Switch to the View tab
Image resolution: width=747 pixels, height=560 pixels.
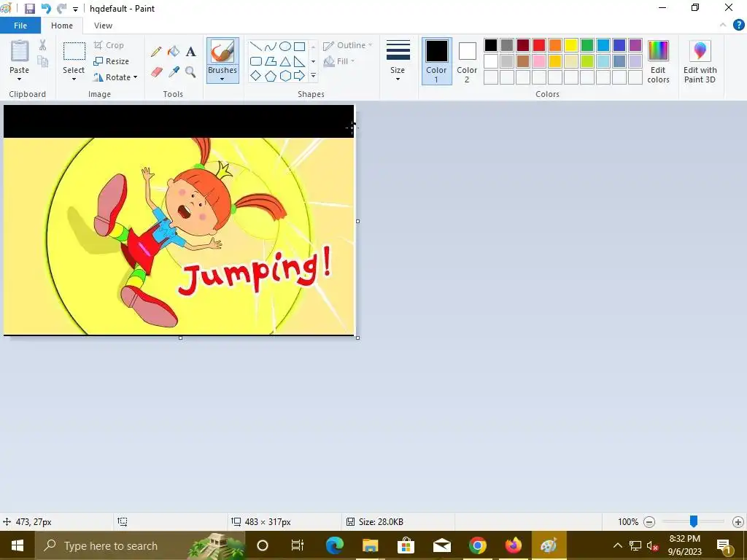pyautogui.click(x=104, y=26)
